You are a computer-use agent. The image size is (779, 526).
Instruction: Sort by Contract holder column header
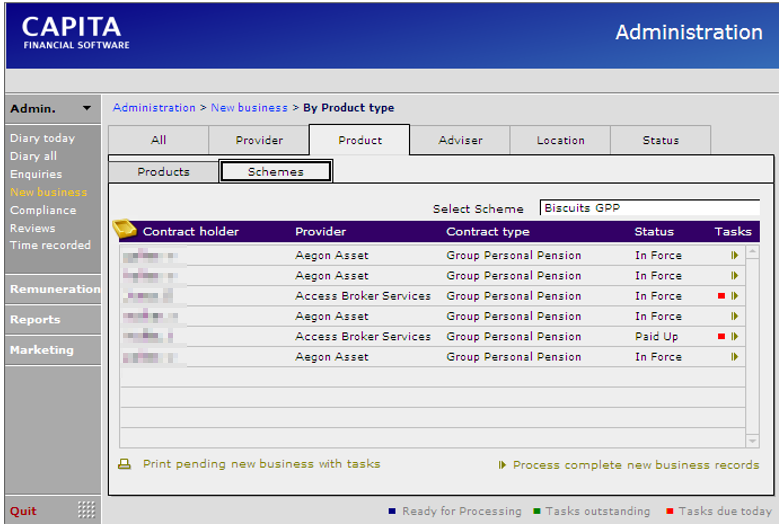pyautogui.click(x=191, y=231)
